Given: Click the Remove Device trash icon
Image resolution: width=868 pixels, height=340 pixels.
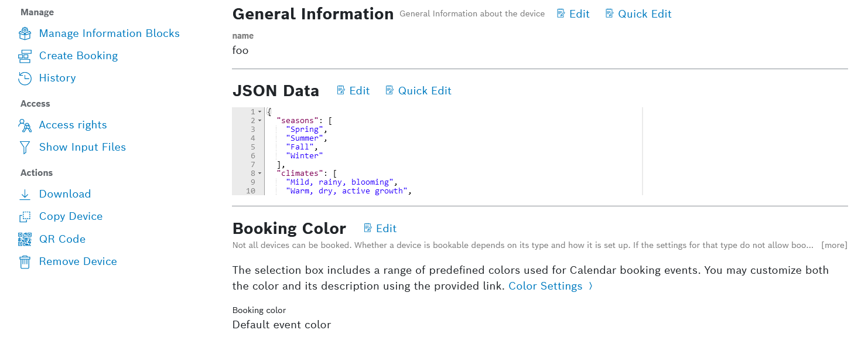Looking at the screenshot, I should 25,261.
